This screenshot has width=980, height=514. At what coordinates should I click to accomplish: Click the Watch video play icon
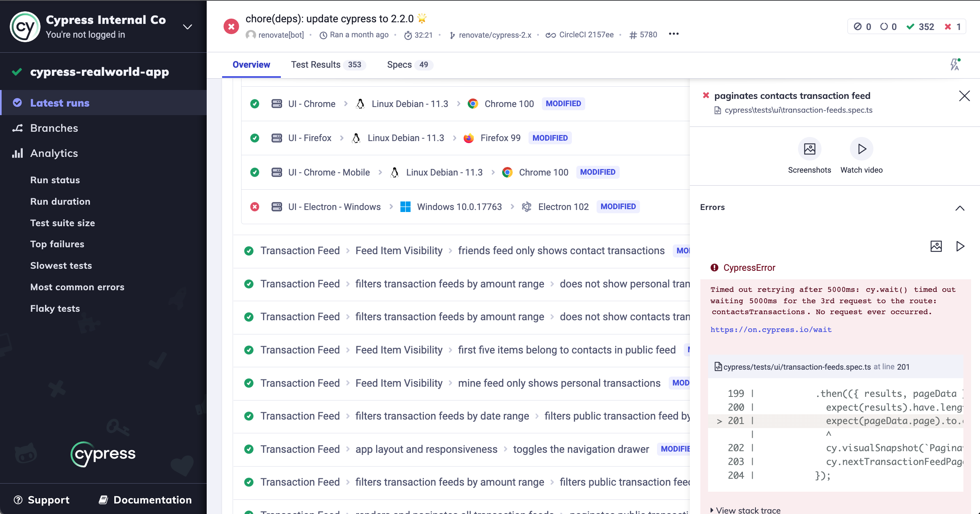(x=861, y=149)
